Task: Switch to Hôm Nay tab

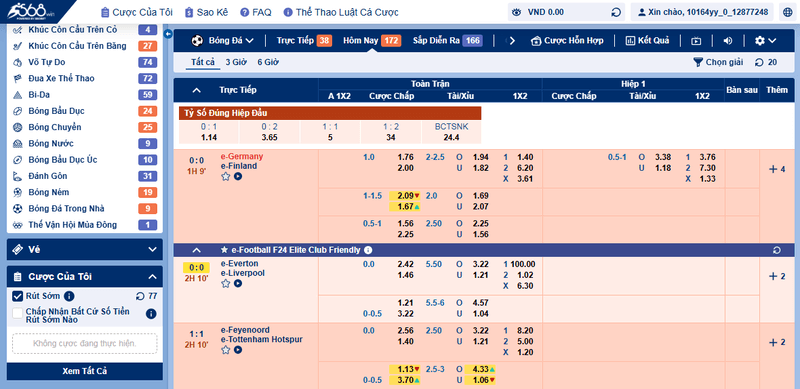Action: click(x=372, y=40)
